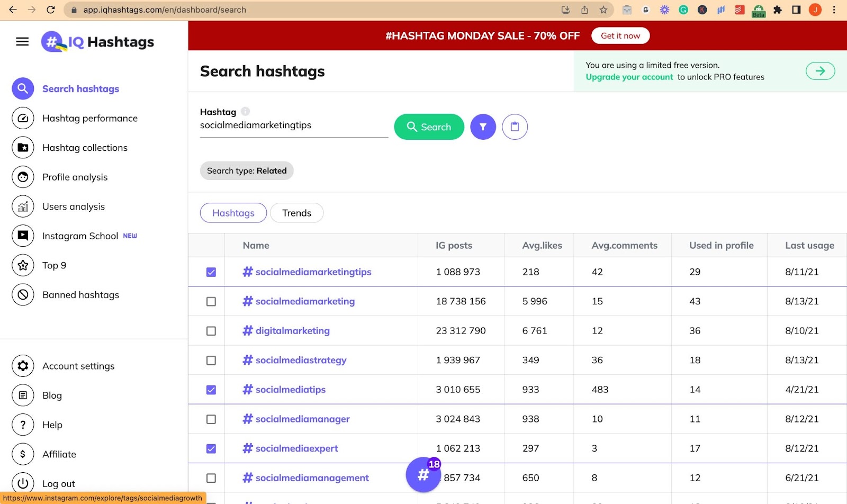Open the #socialmediamarketing hashtag link

point(299,301)
